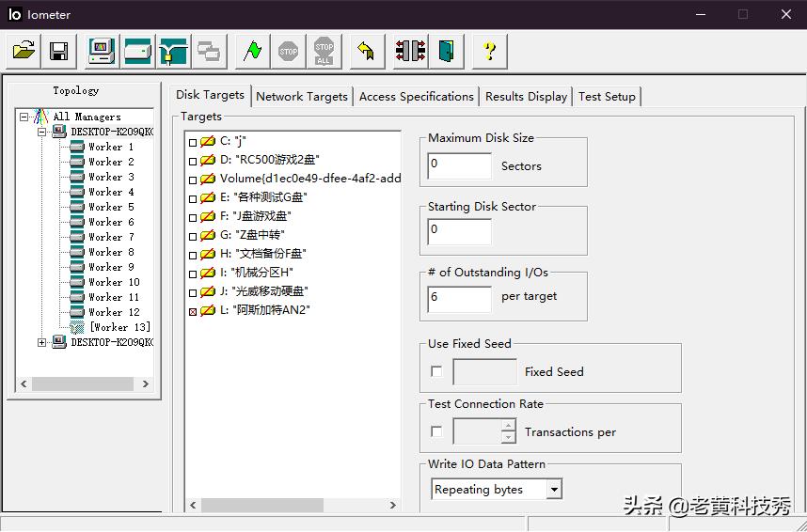This screenshot has width=807, height=532.
Task: Click targets list scrollbar right arrow
Action: point(393,506)
